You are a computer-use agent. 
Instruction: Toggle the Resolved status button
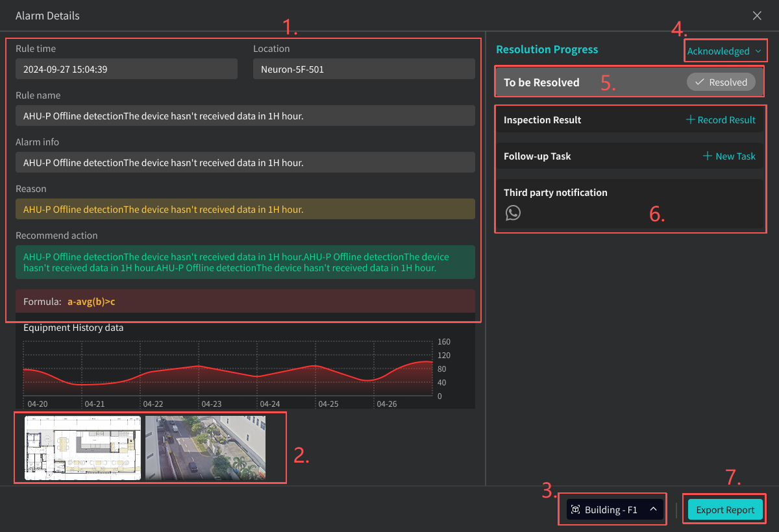click(x=721, y=82)
